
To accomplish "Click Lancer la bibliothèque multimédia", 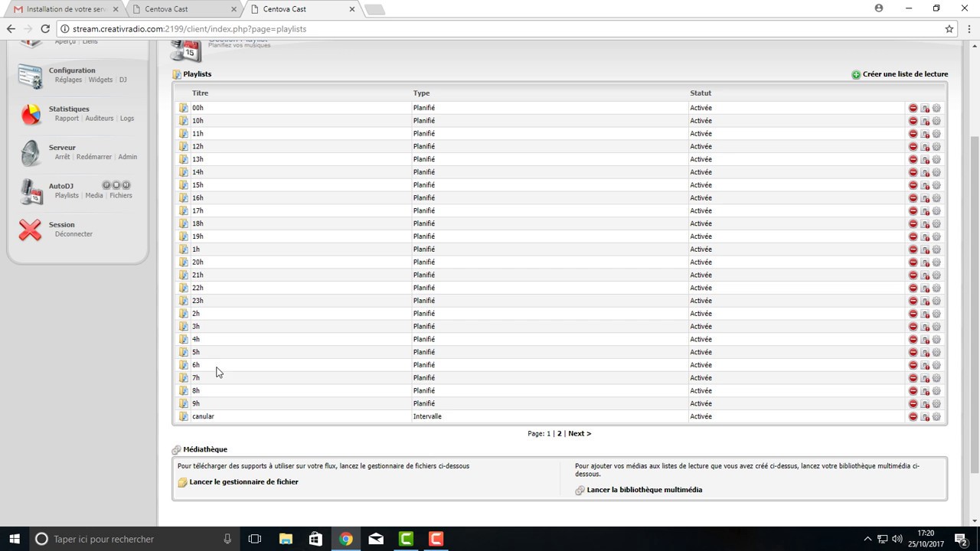I will [645, 490].
